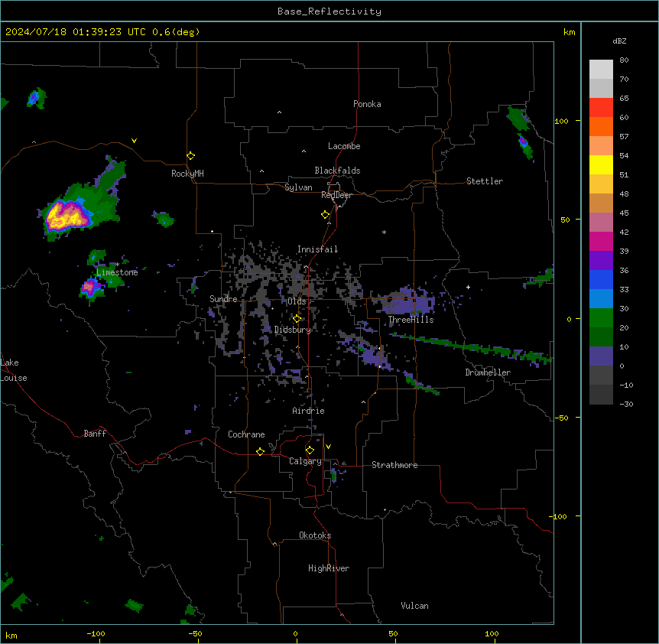The image size is (659, 644).
Task: Click the yellow diamond marker beside RockyMH
Action: click(x=190, y=156)
